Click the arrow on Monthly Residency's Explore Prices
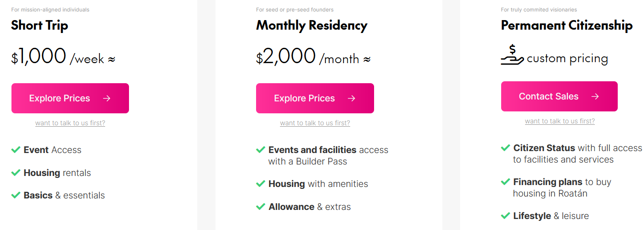 pyautogui.click(x=352, y=99)
